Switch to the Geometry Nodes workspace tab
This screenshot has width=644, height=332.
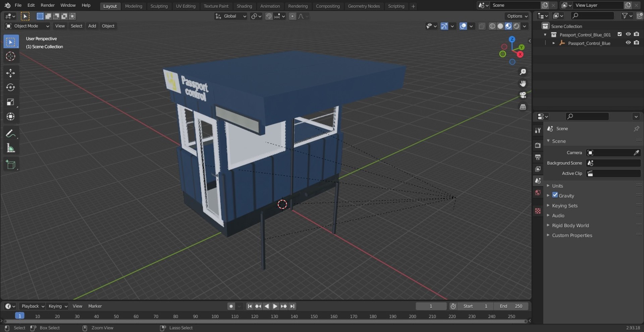pyautogui.click(x=364, y=6)
